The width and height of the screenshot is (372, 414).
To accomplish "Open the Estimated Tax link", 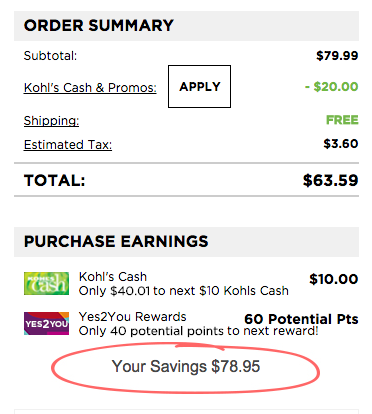I will (68, 145).
